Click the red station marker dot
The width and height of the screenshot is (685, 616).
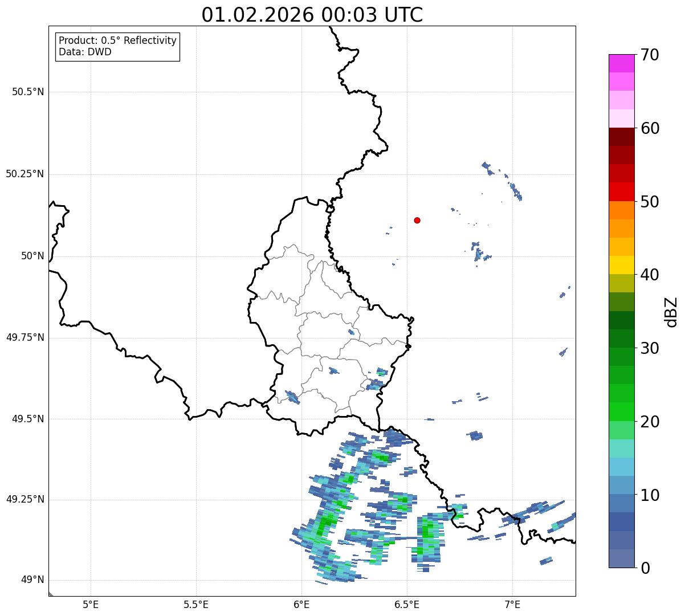(417, 220)
